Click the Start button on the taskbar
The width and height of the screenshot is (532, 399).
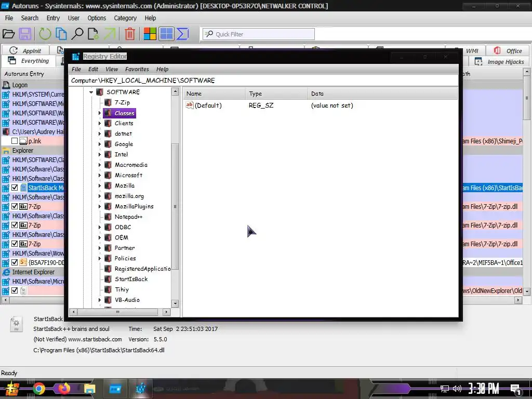click(x=12, y=389)
